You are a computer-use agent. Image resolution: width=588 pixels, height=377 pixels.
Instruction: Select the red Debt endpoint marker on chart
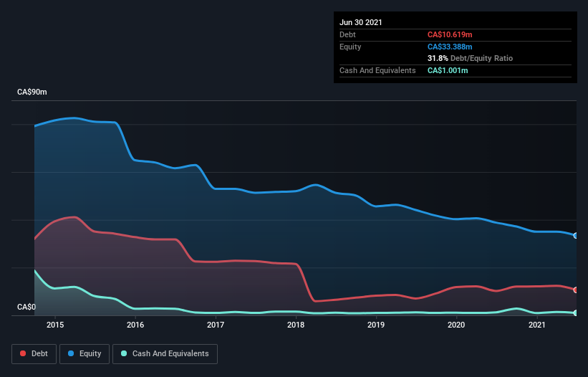point(576,290)
